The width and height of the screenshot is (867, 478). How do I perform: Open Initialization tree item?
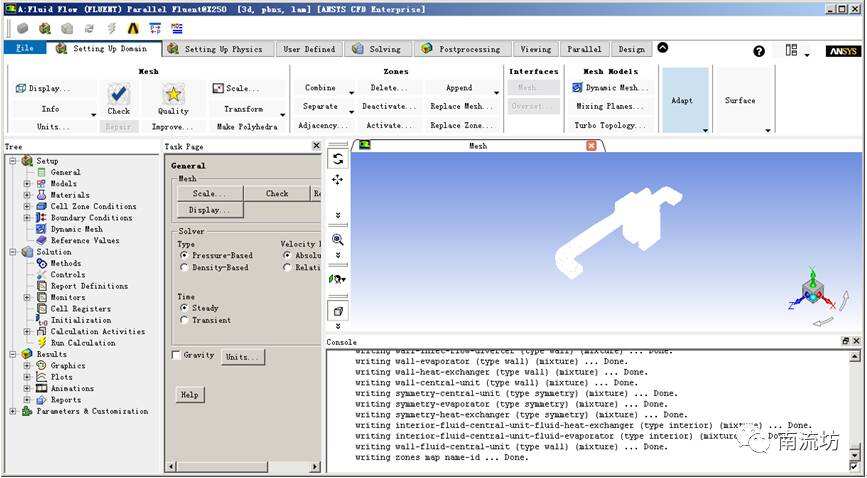click(x=81, y=320)
